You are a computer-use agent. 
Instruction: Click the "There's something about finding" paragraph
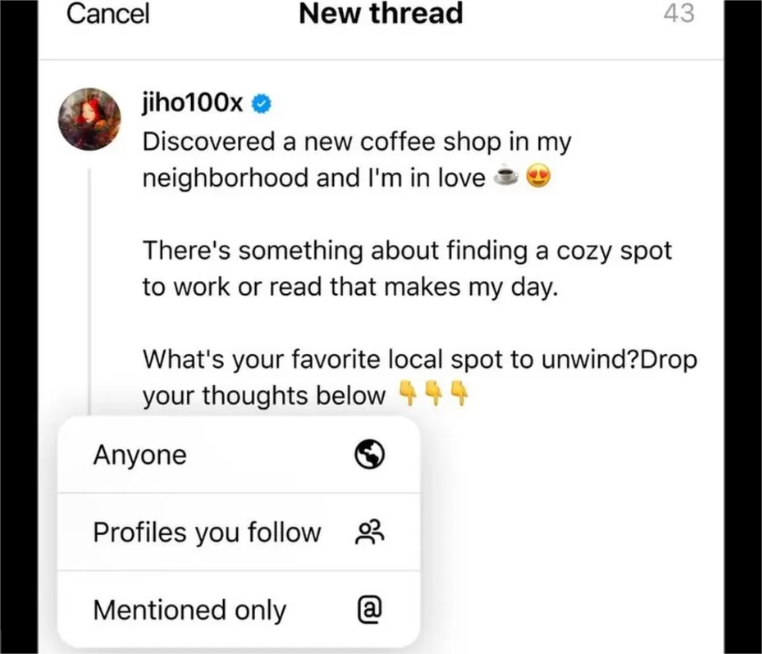407,269
